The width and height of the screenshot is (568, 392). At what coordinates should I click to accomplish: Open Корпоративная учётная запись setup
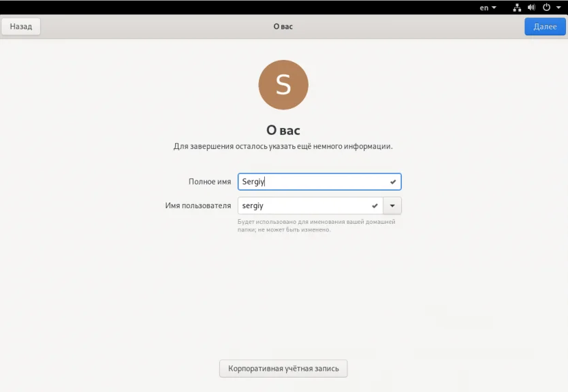coord(283,368)
